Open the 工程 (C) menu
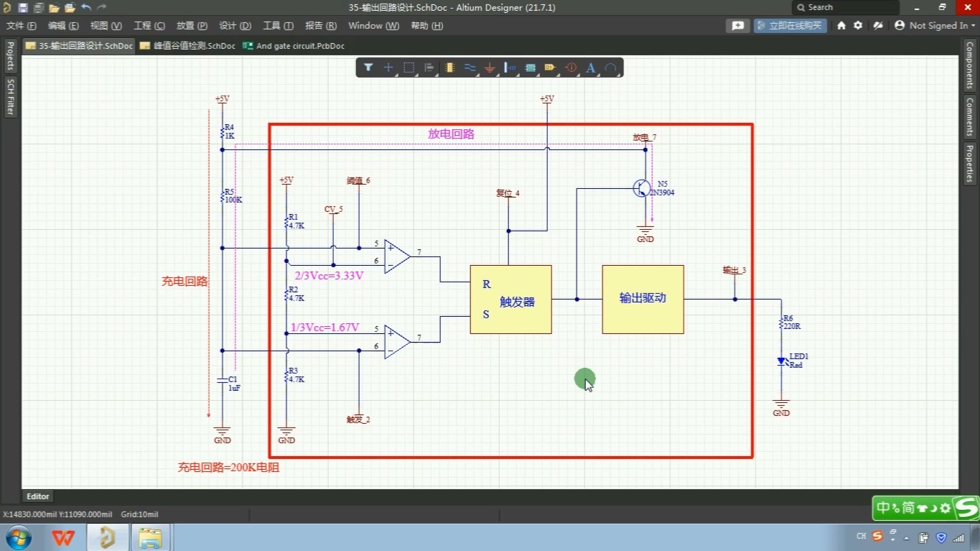 pyautogui.click(x=149, y=25)
